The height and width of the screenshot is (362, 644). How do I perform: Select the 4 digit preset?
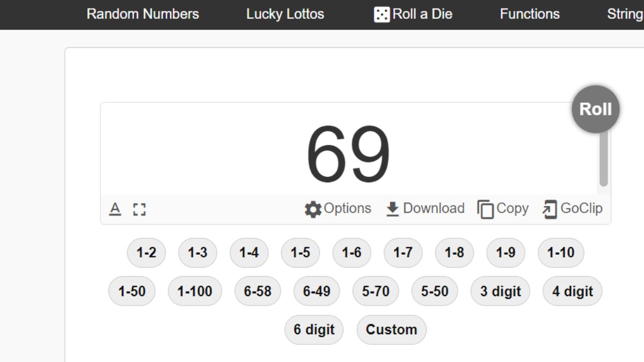coord(573,291)
